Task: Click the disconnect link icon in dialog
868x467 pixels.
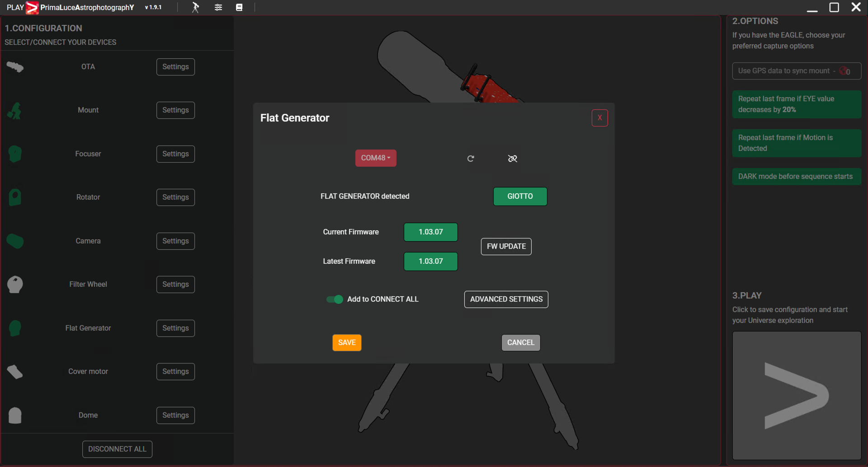Action: point(512,159)
